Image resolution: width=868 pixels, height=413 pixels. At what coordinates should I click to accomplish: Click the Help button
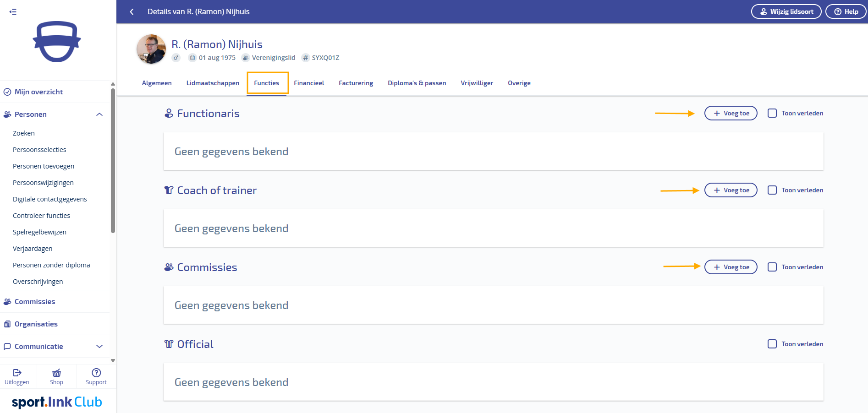point(846,12)
